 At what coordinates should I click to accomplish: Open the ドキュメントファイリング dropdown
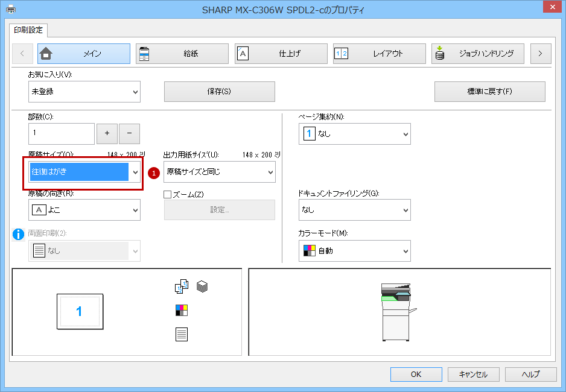[x=354, y=210]
